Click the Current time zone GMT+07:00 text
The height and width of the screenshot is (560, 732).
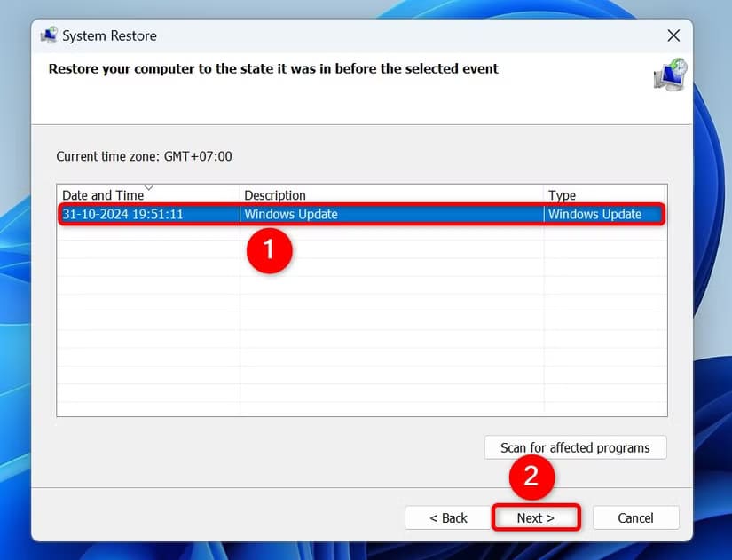pyautogui.click(x=144, y=156)
